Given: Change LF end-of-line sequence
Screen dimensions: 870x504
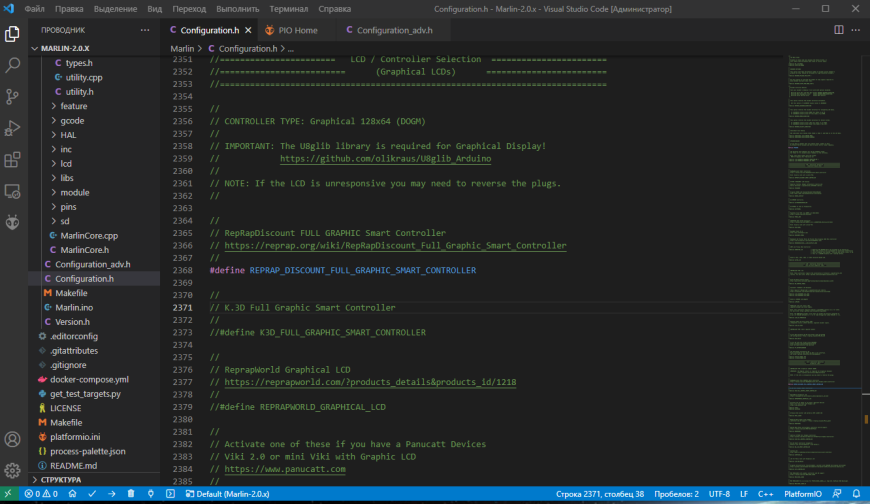Looking at the screenshot, I should pos(744,493).
